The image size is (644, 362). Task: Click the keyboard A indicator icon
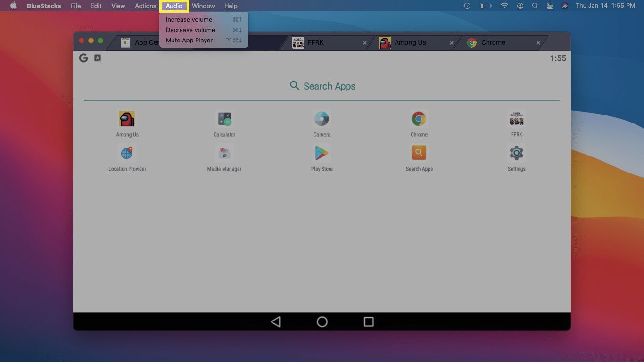pos(98,58)
